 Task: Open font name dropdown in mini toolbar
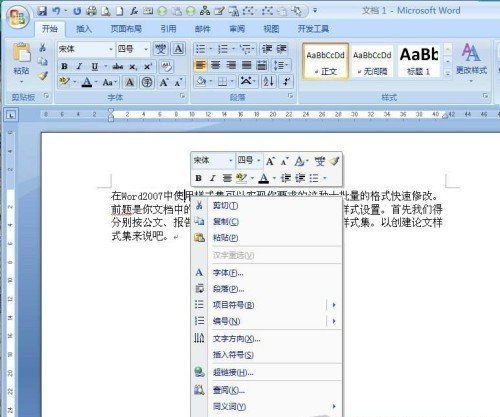230,161
